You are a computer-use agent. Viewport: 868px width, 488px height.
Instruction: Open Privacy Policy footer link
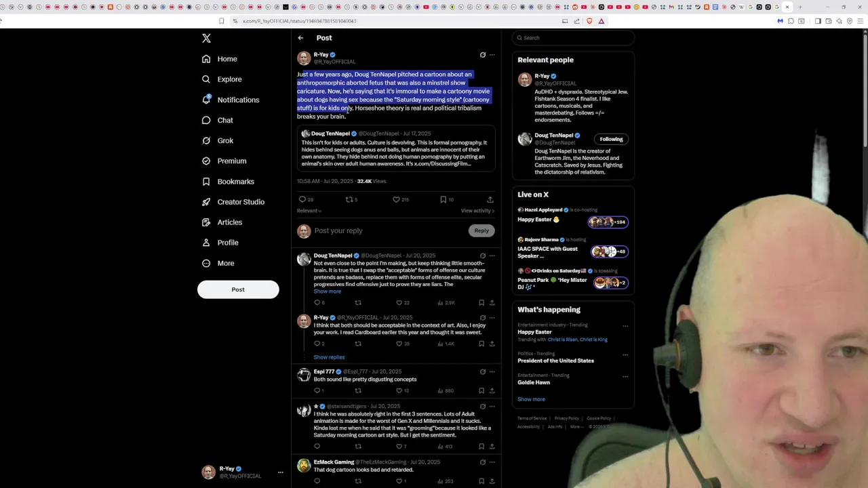pos(566,418)
